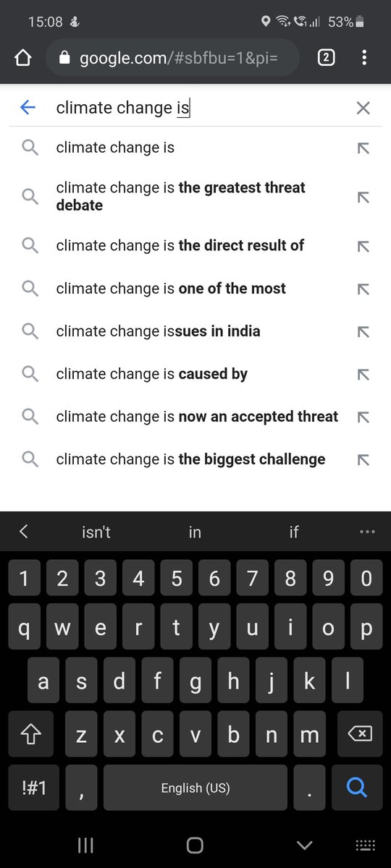The width and height of the screenshot is (391, 868).
Task: Collapse keyboard suggestions with left chevron
Action: tap(23, 532)
